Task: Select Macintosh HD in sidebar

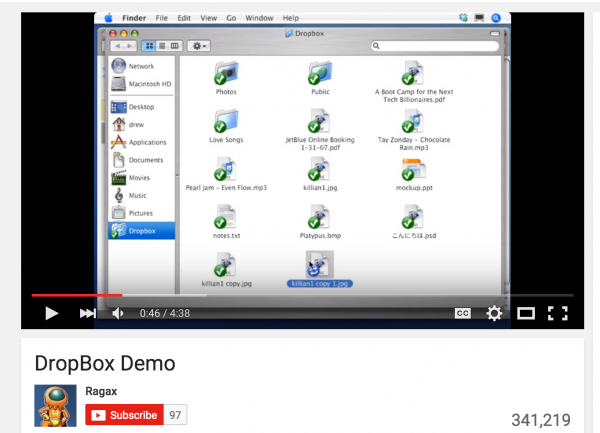Action: (x=142, y=83)
